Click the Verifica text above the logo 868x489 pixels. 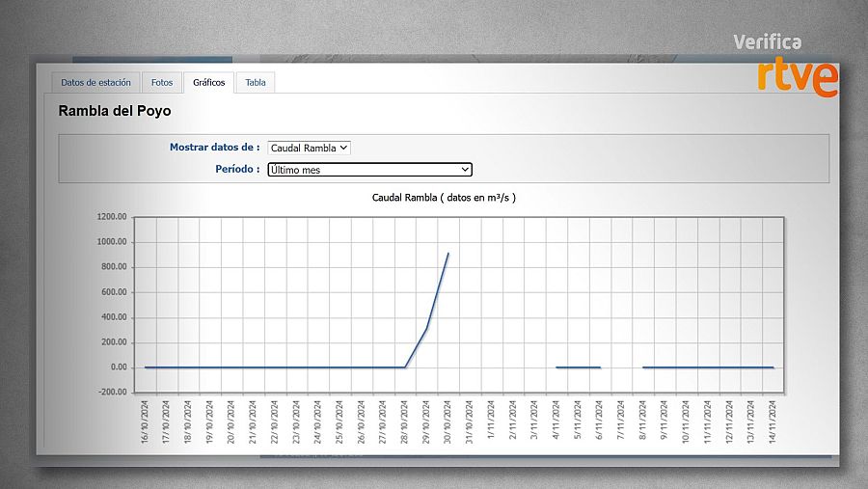coord(767,41)
